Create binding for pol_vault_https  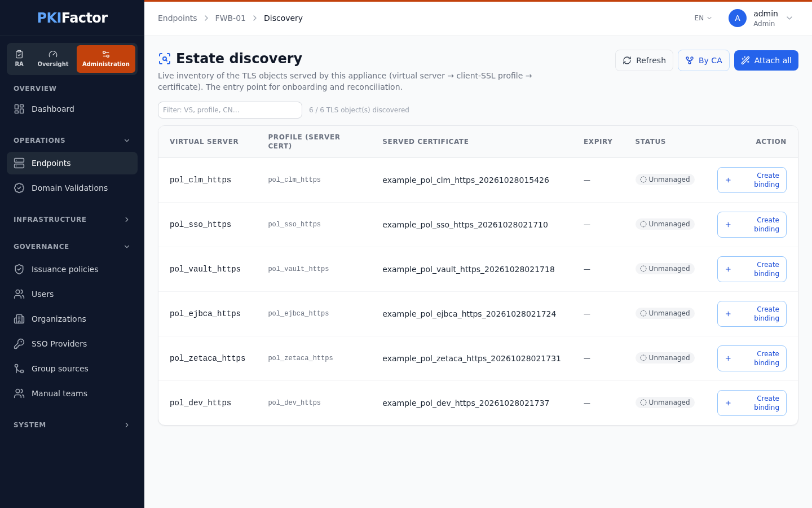coord(752,269)
